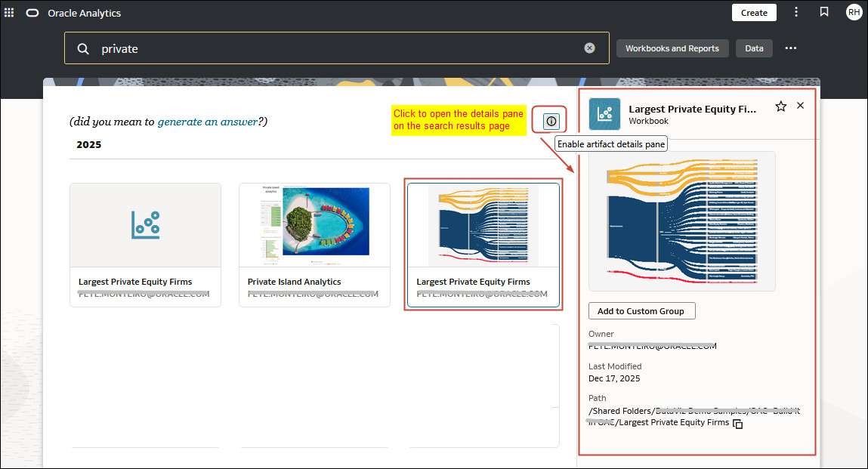
Task: Open the vertical three-dot page menu
Action: [796, 12]
